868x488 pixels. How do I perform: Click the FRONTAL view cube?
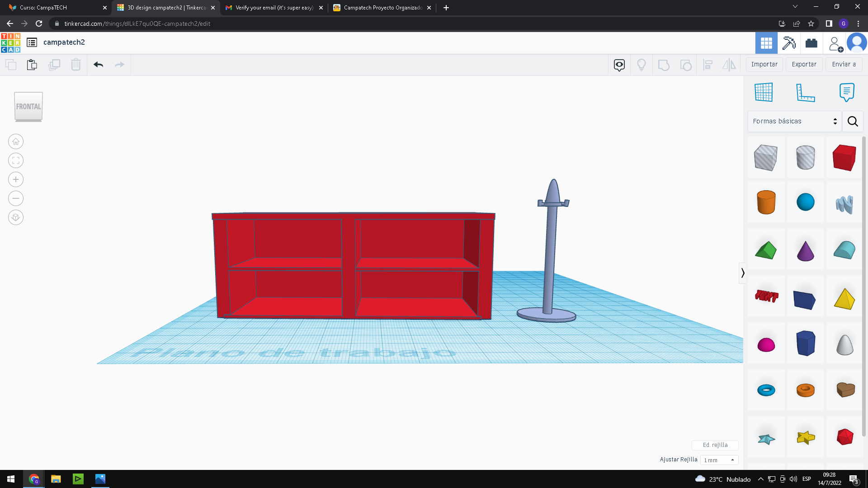click(28, 107)
